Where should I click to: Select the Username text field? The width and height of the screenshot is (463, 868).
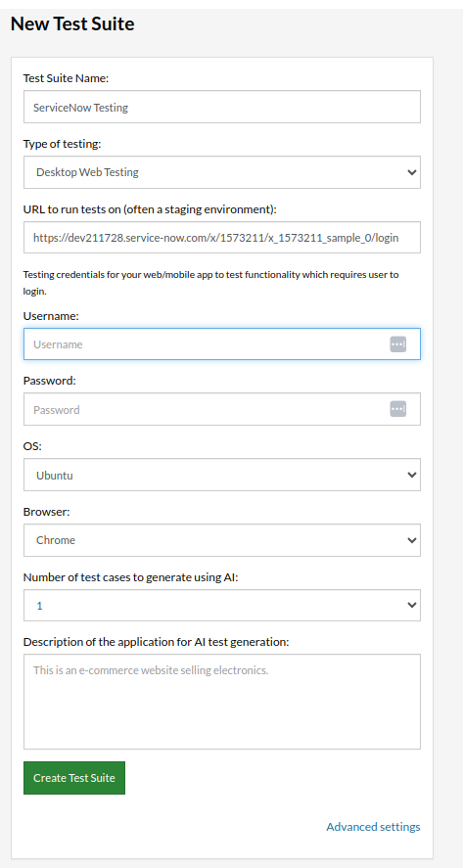(221, 343)
